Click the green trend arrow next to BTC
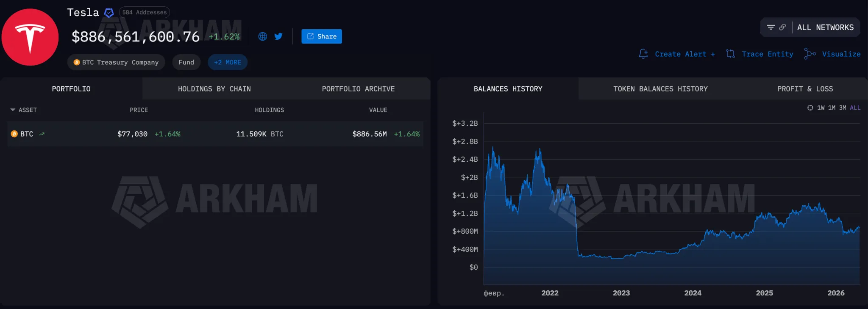This screenshot has width=868, height=309. 42,134
